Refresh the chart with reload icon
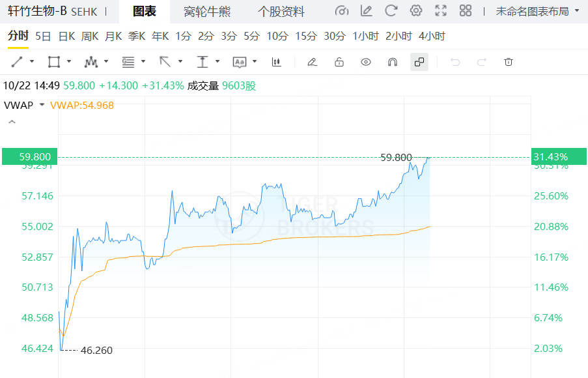 (391, 10)
